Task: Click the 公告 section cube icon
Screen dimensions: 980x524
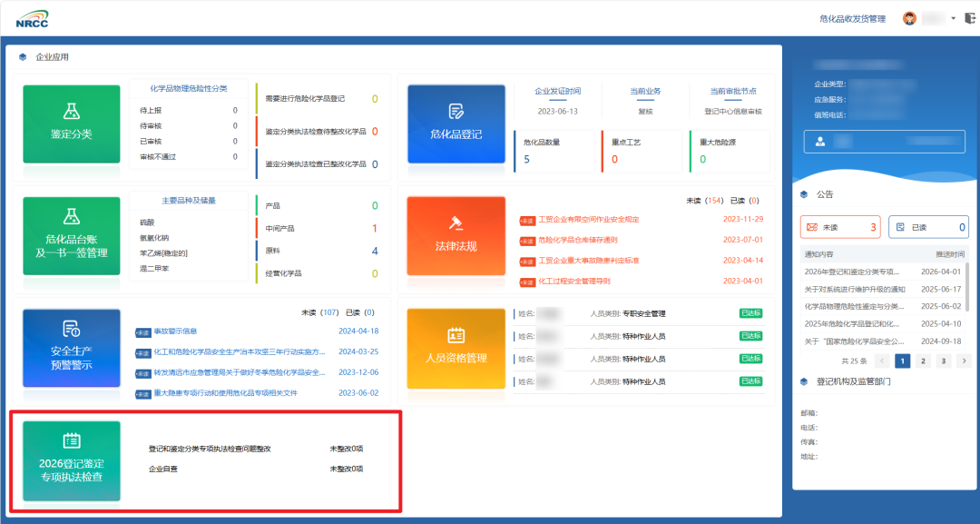Action: point(804,194)
